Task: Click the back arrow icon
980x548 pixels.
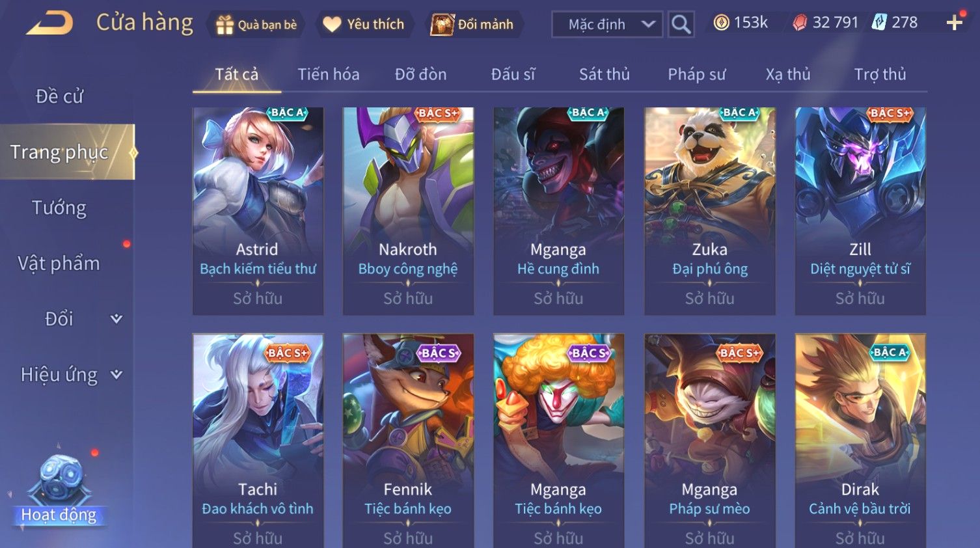Action: click(49, 23)
